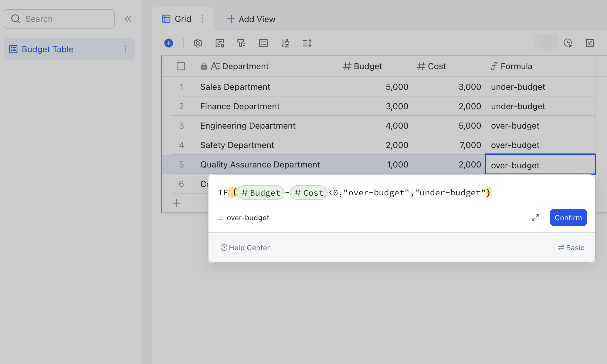Select the Grid view tab
The width and height of the screenshot is (607, 364).
pyautogui.click(x=177, y=19)
